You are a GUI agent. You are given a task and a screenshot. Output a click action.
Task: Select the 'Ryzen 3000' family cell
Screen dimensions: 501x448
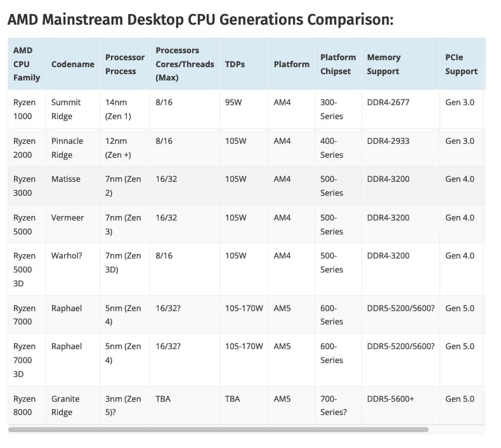point(27,186)
